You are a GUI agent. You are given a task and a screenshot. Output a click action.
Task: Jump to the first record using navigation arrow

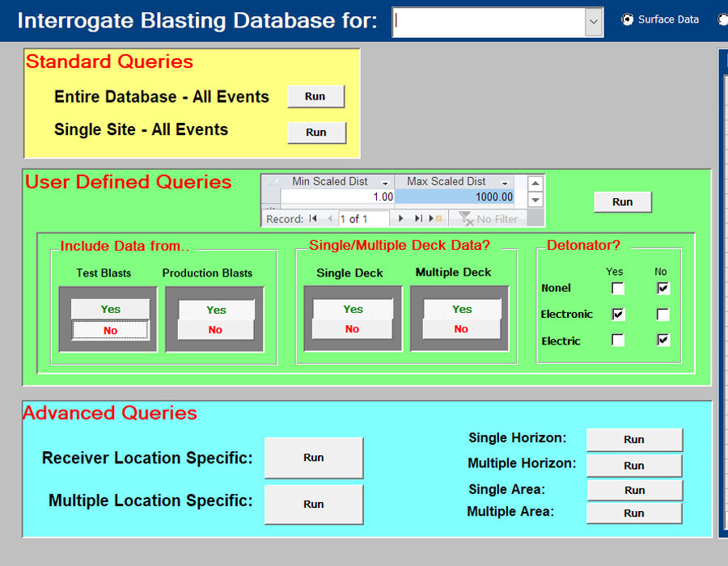(312, 218)
